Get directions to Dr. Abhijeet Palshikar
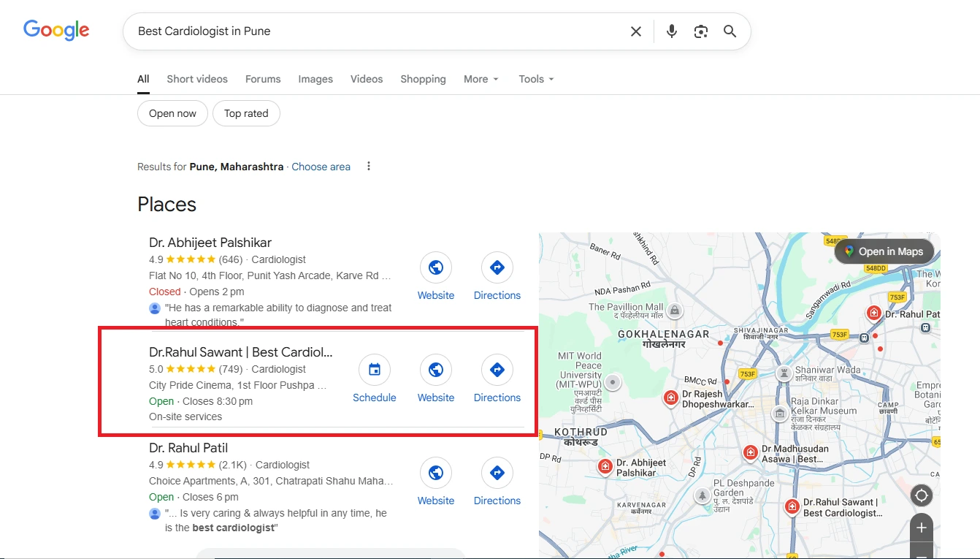This screenshot has height=559, width=980. click(x=497, y=267)
